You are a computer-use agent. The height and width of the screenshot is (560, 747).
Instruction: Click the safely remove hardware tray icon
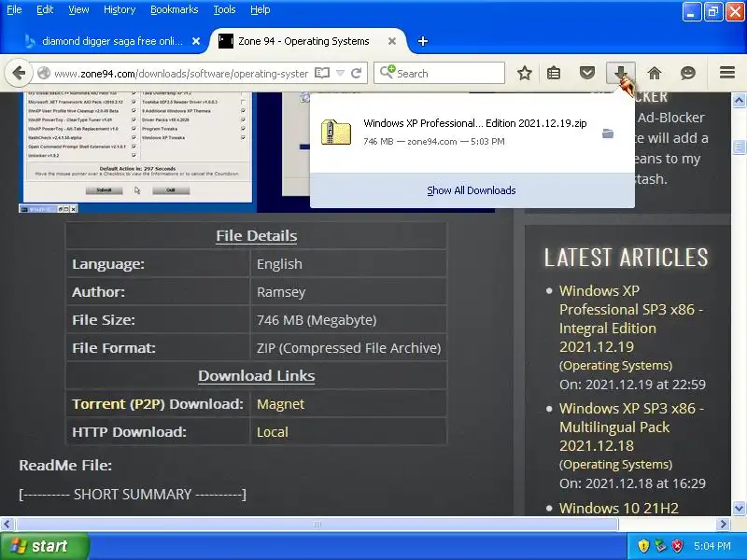(660, 546)
